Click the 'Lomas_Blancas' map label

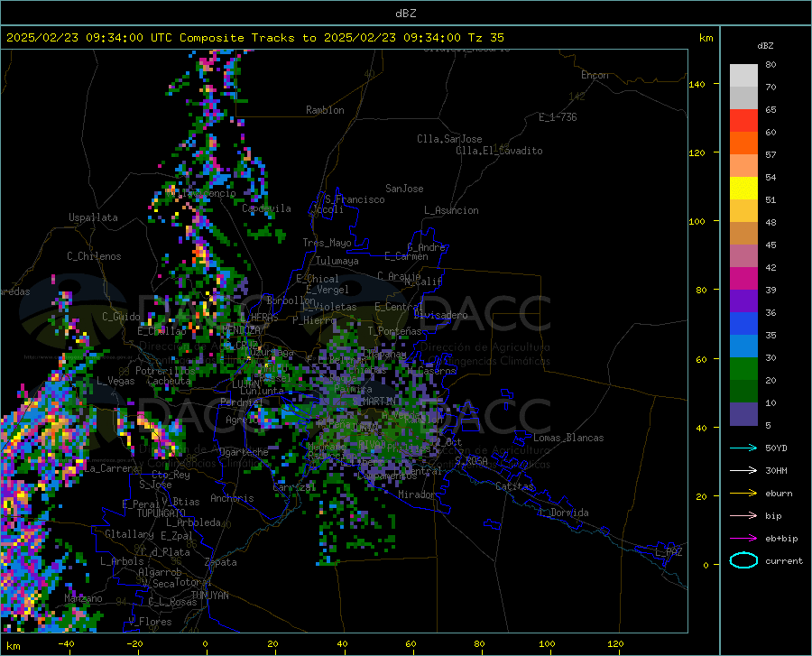coord(568,438)
